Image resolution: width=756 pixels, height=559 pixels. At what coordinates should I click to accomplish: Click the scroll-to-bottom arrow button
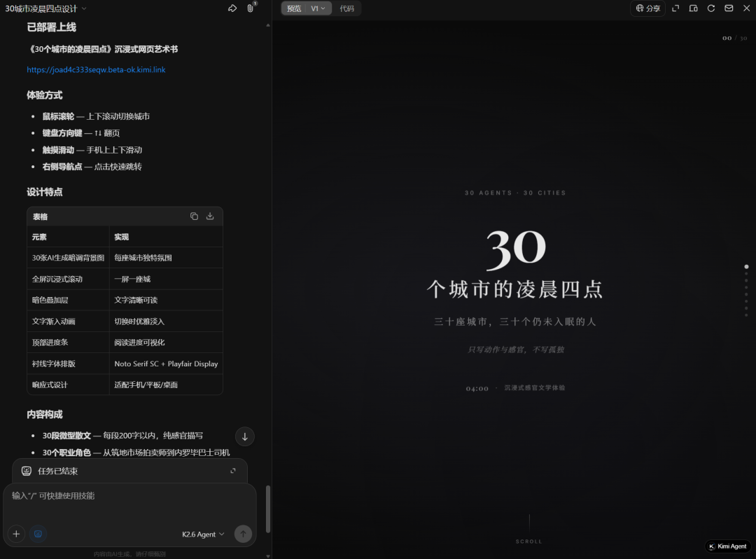(245, 436)
